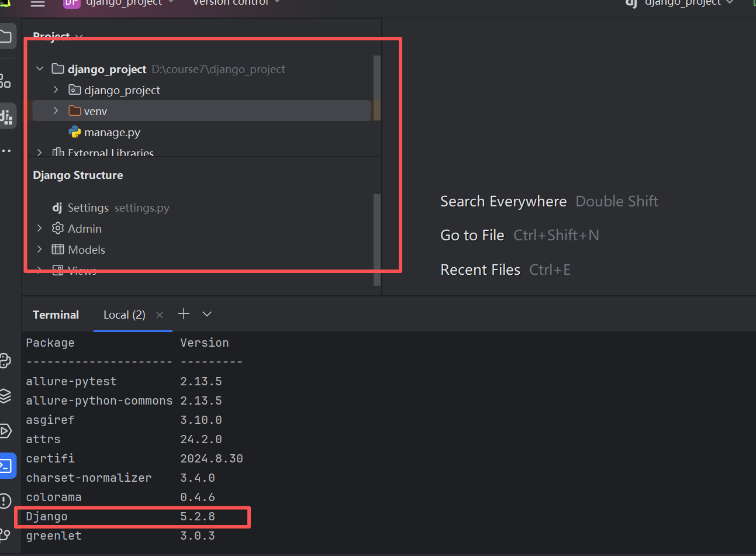The width and height of the screenshot is (756, 556).
Task: Select the venv folder row
Action: pos(202,111)
